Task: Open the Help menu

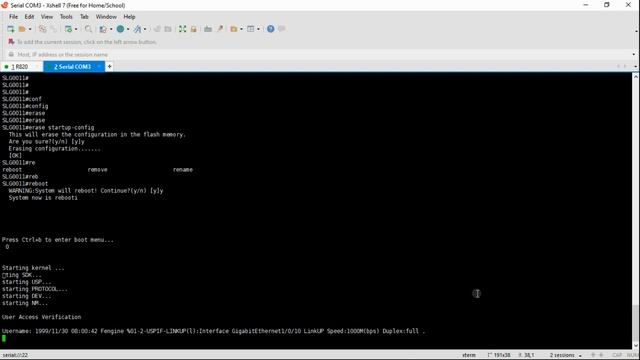Action: [x=129, y=17]
